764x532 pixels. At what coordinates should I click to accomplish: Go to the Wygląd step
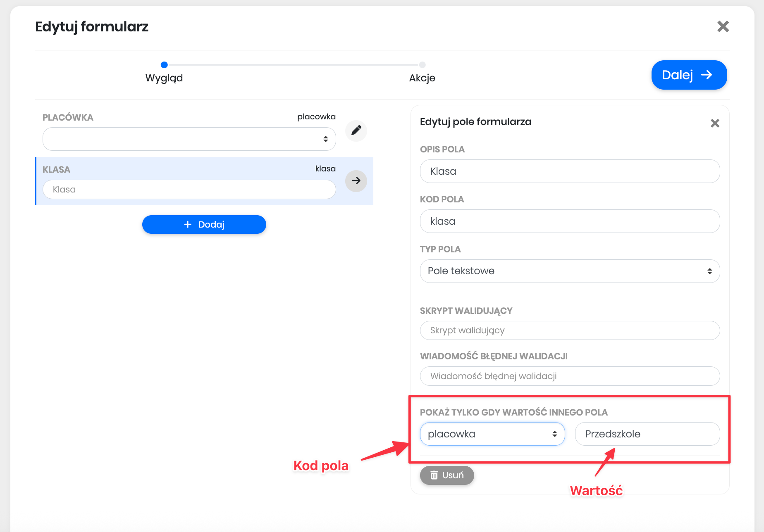point(164,78)
